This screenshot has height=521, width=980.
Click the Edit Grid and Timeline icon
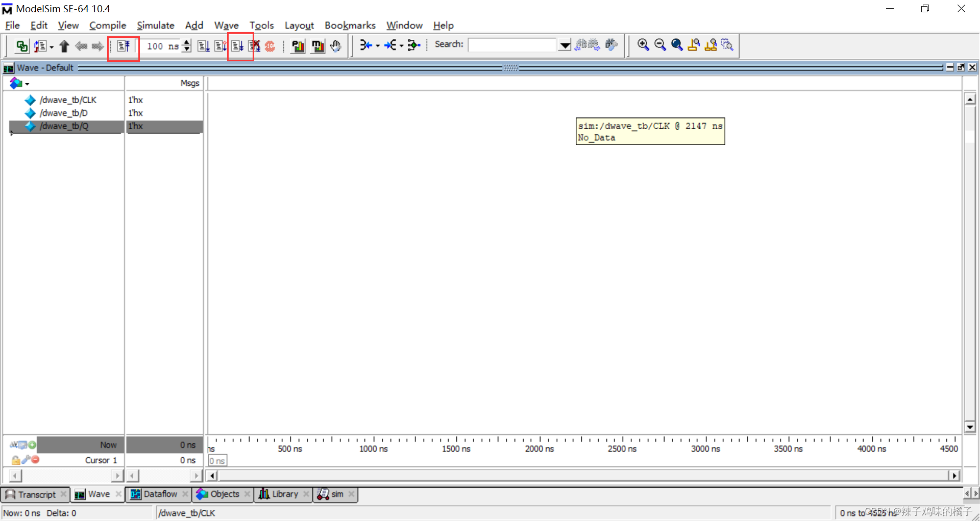click(x=22, y=445)
